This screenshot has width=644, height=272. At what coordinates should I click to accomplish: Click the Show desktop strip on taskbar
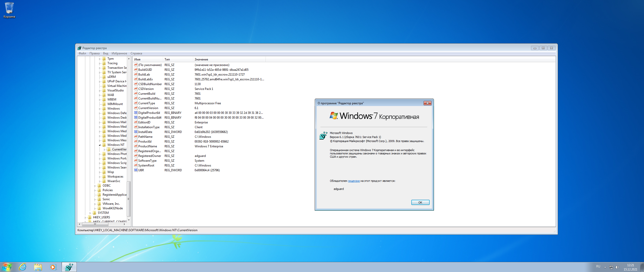pos(642,267)
